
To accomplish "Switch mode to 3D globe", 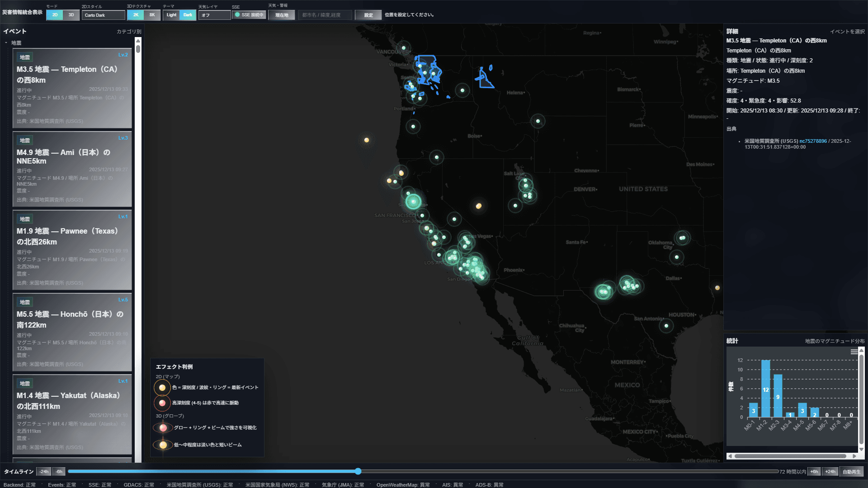I will [x=71, y=15].
